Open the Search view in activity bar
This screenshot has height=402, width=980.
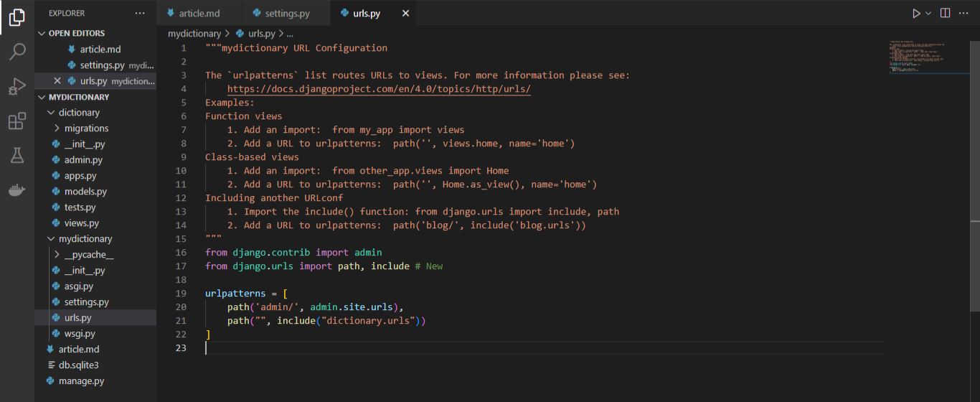17,52
